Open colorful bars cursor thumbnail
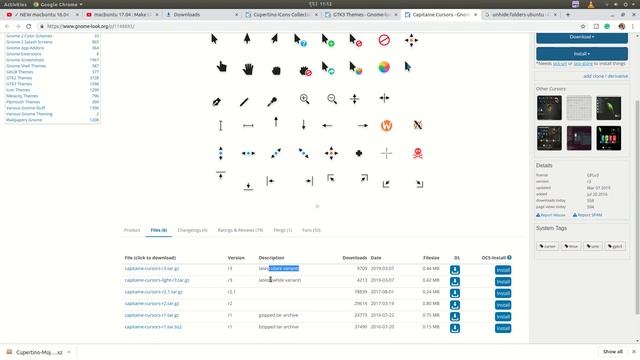The width and height of the screenshot is (640, 360). click(x=609, y=138)
